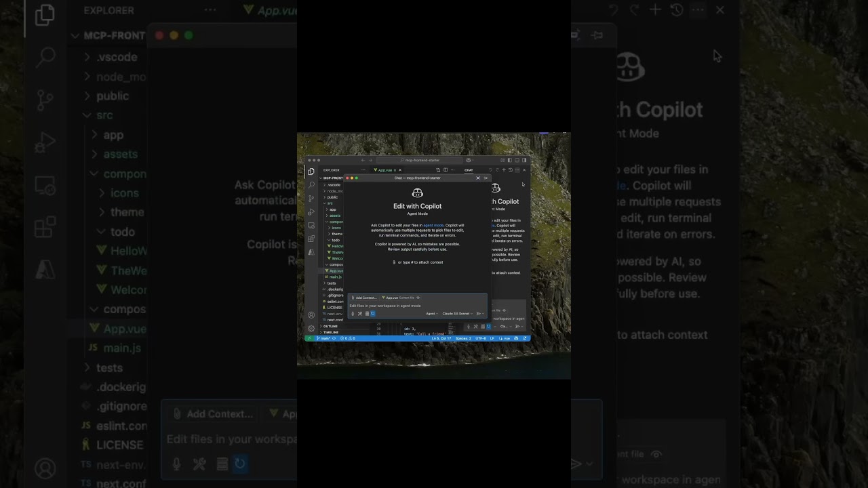This screenshot has height=488, width=868.
Task: Click chat input 'Edit files in your workspace'
Action: pyautogui.click(x=418, y=306)
